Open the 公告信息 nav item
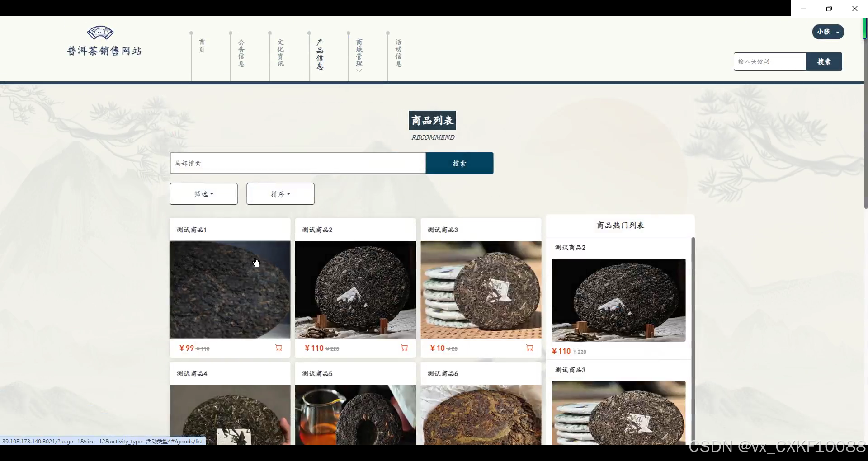The height and width of the screenshot is (461, 868). pos(241,53)
